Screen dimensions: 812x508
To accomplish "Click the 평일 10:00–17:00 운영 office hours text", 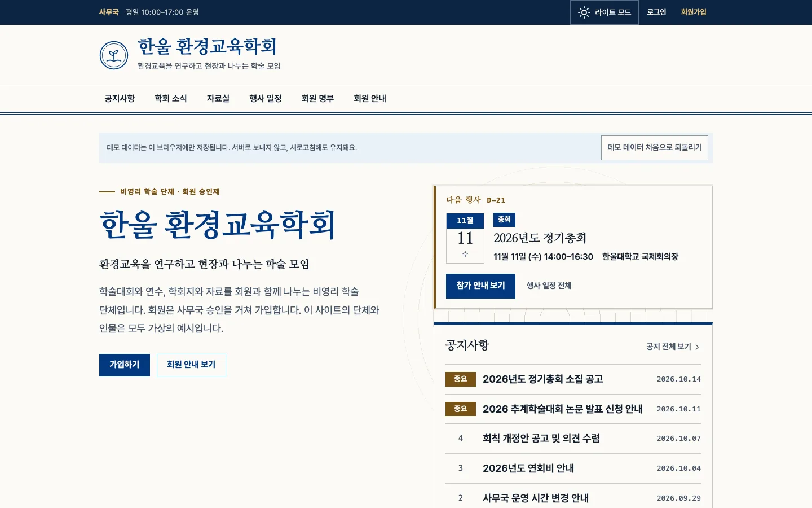I will 162,12.
